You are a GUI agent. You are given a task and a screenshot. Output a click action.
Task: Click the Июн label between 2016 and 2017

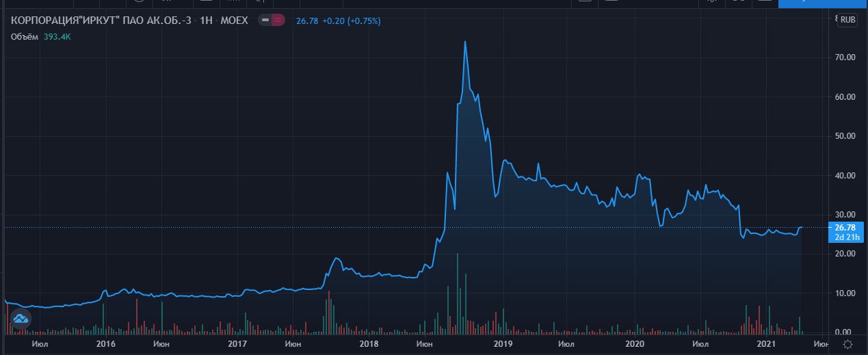coord(162,343)
